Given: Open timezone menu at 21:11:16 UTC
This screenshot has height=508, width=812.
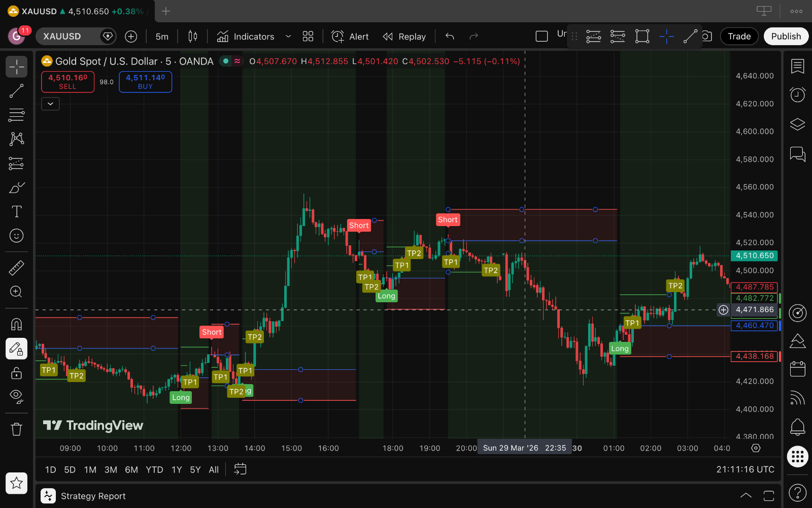Looking at the screenshot, I should [x=745, y=470].
